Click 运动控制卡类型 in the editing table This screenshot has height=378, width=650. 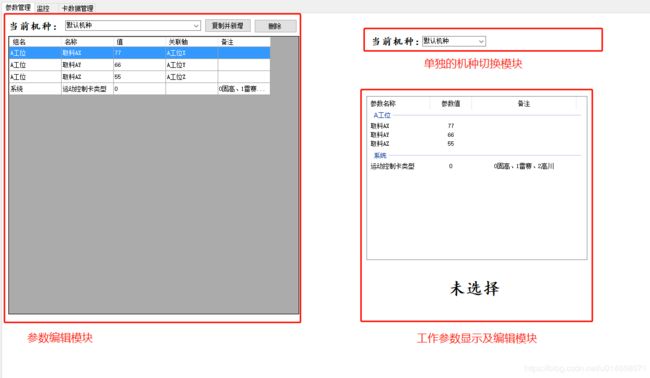tap(87, 89)
